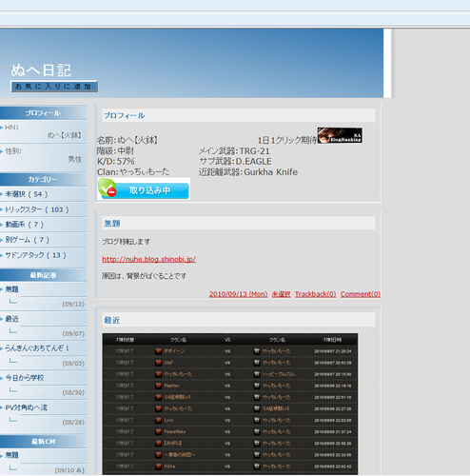Open the Trackback(0) link
This screenshot has height=476, width=470.
coord(315,294)
